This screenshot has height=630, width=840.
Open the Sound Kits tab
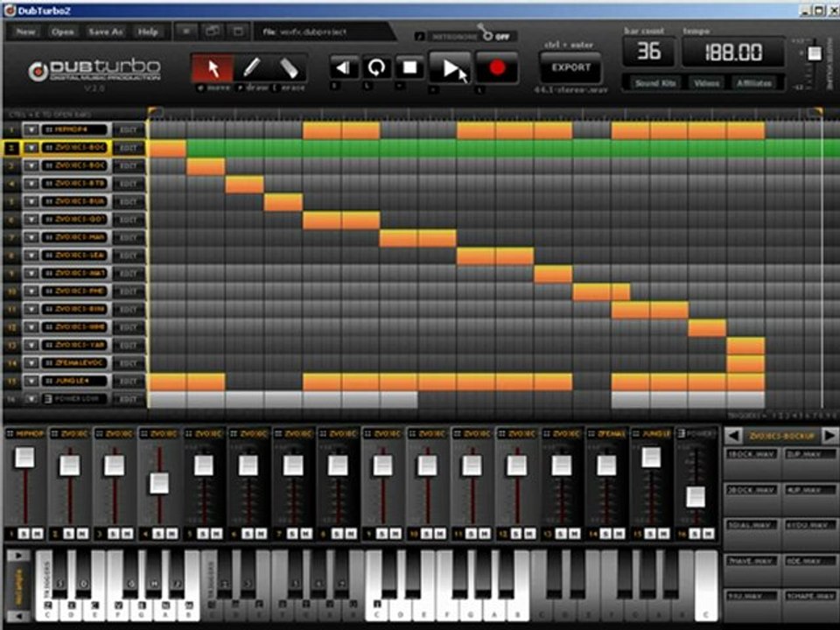click(x=655, y=83)
